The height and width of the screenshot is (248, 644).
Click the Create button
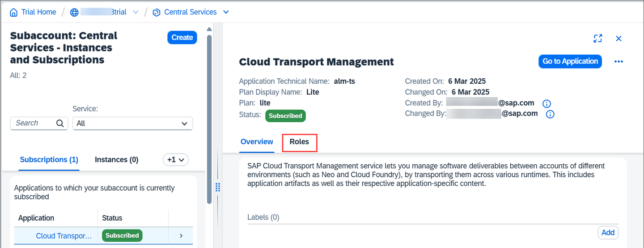182,38
